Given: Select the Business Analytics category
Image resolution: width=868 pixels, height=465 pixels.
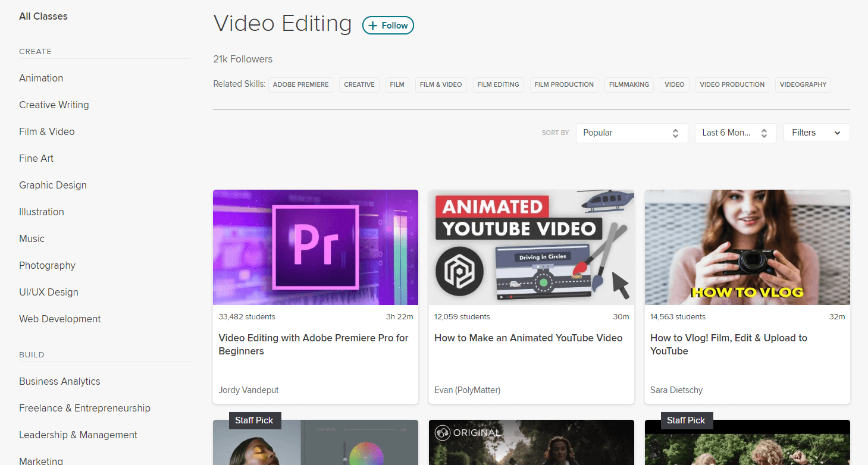Looking at the screenshot, I should tap(59, 381).
